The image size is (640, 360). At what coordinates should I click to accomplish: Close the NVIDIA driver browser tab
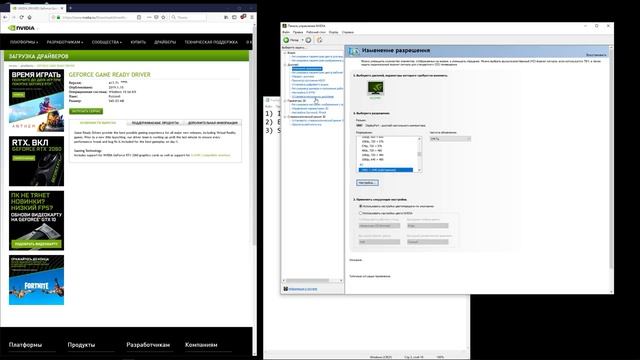tap(62, 8)
